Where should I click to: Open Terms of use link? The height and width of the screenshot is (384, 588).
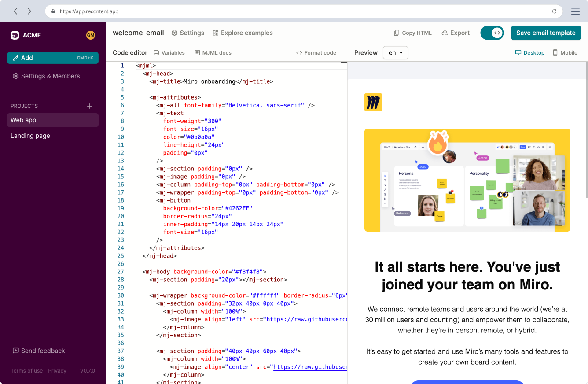tap(27, 371)
